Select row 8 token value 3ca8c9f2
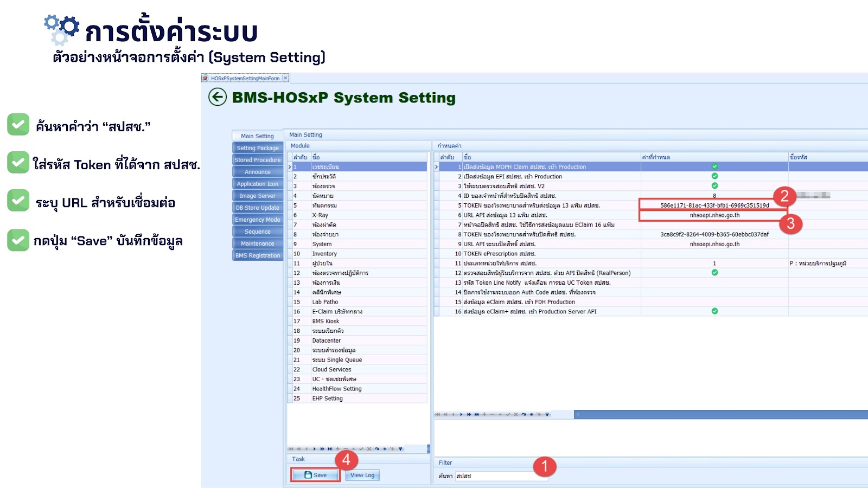The height and width of the screenshot is (488, 868). point(714,234)
